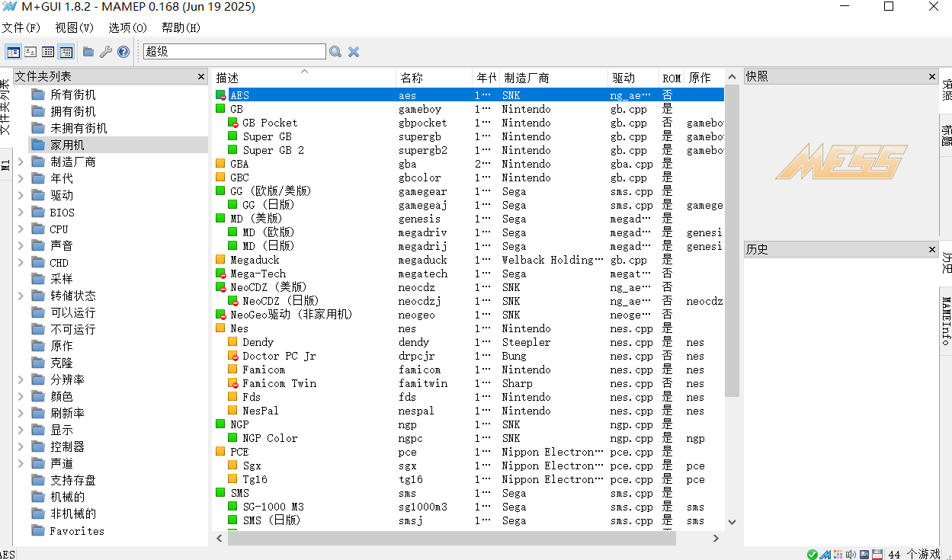
Task: Close the 文件夹列表 panel
Action: pos(201,77)
